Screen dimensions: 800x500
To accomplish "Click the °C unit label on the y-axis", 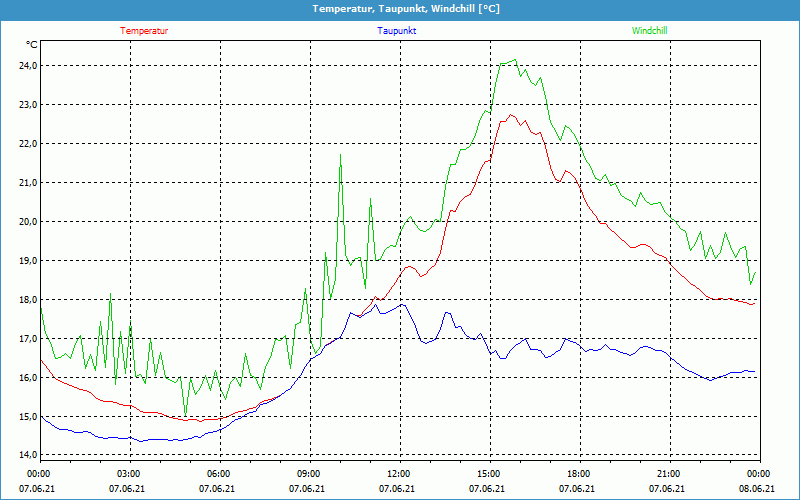I will click(32, 45).
